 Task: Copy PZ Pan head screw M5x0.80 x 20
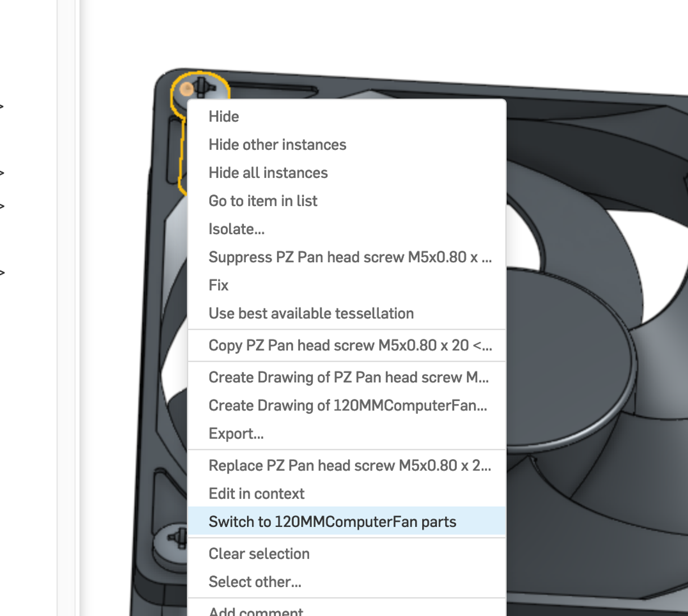pos(347,345)
